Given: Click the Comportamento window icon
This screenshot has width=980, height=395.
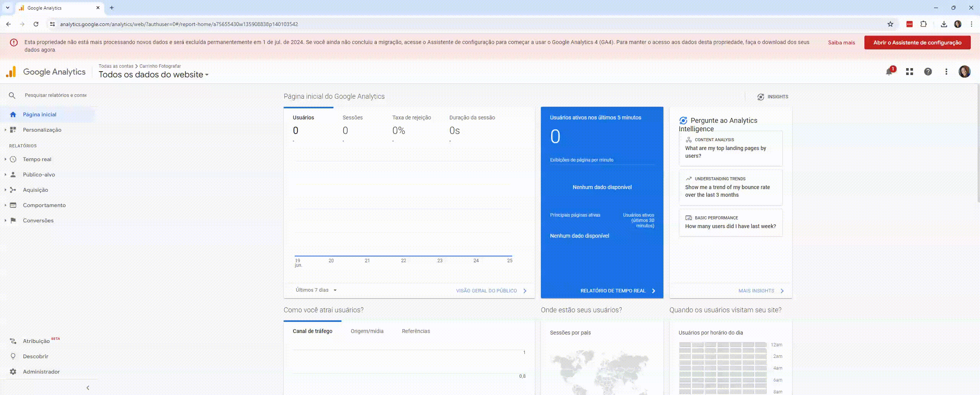Looking at the screenshot, I should (13, 205).
